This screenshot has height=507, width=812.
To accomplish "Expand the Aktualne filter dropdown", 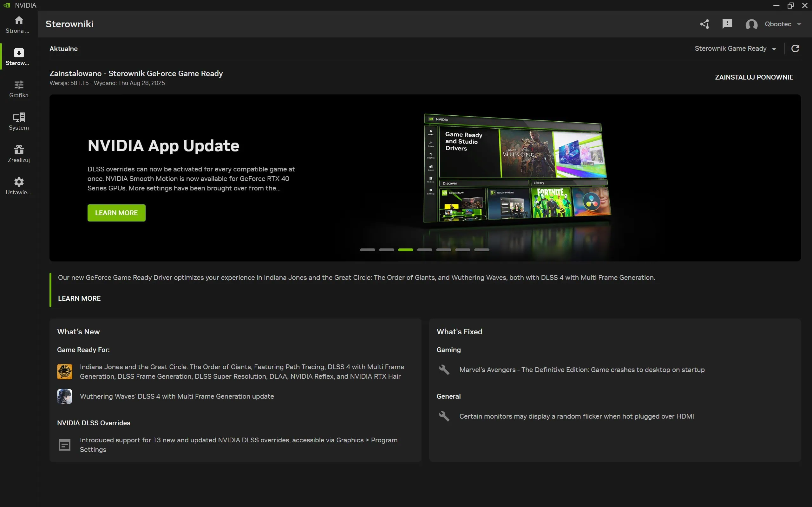I will tap(63, 48).
